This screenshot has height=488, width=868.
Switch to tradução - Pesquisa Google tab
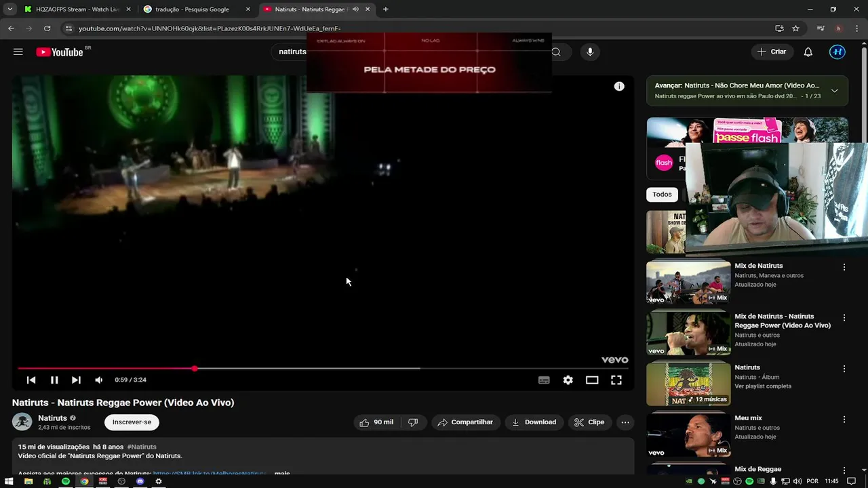coord(197,9)
